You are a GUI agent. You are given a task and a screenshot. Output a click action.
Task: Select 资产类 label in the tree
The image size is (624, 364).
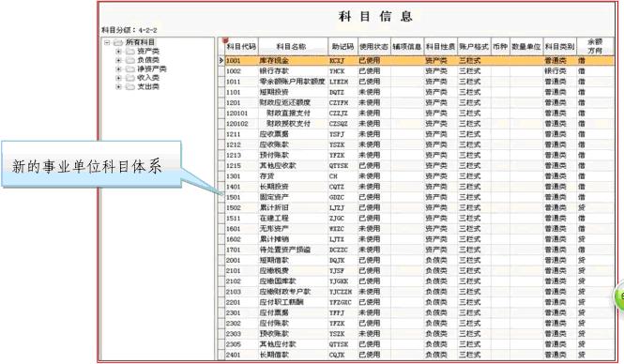pos(148,52)
